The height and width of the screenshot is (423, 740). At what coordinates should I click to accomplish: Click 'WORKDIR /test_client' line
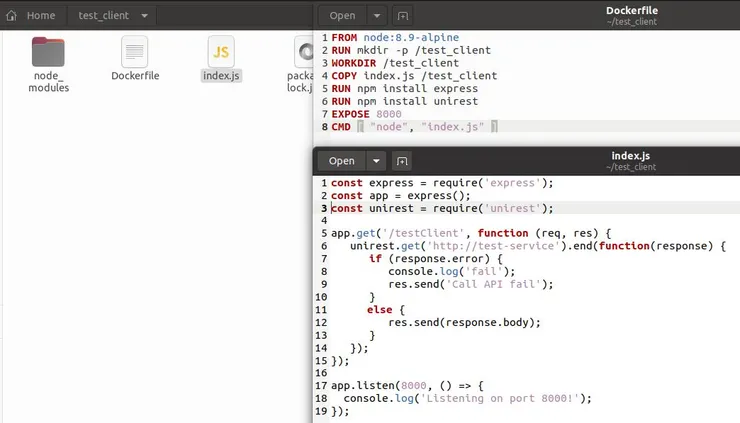[395, 63]
